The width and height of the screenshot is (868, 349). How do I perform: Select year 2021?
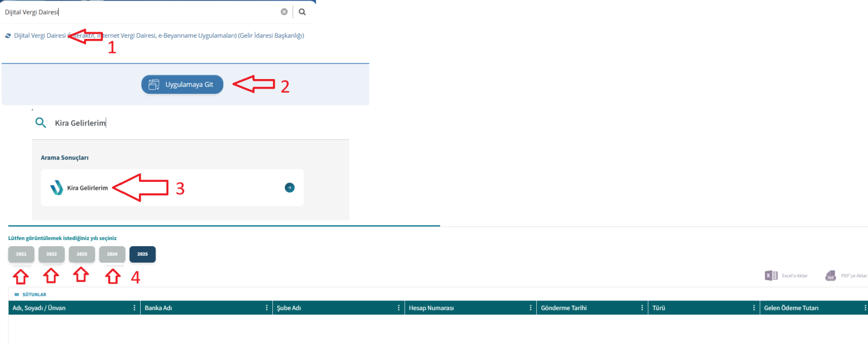(21, 254)
